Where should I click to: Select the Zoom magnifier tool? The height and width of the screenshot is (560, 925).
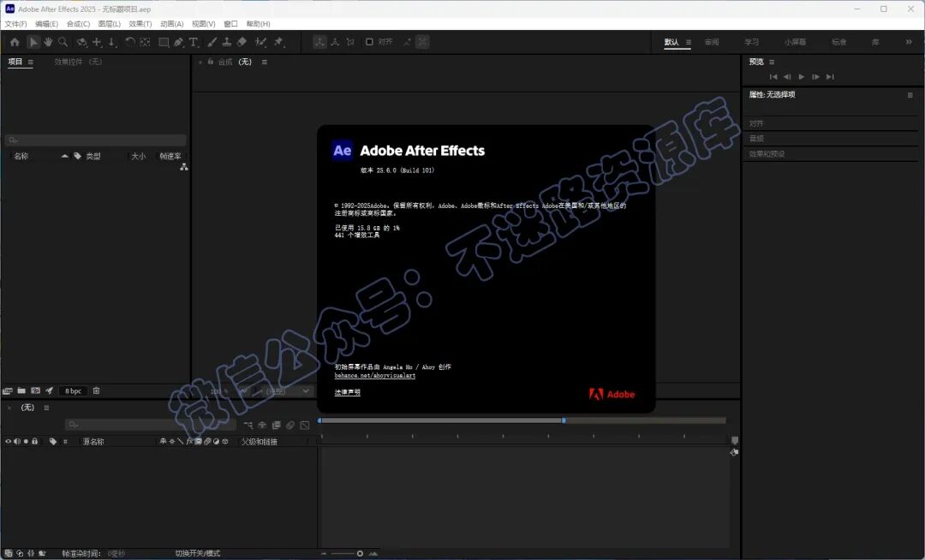coord(63,42)
